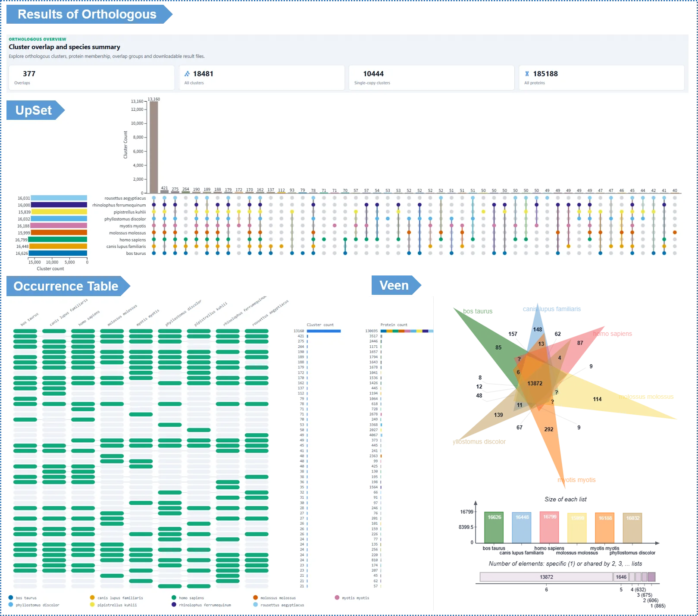698x616 pixels.
Task: Click the 13872 center Venn region
Action: 535,383
